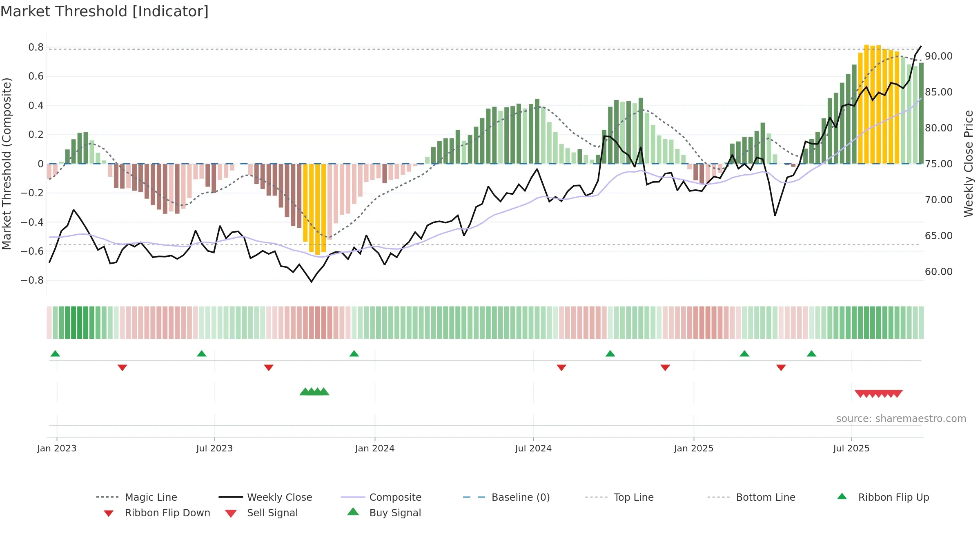Screen dimensions: 980x551
Task: Click the chart title Market Threshold [Indicator]
Action: point(105,11)
